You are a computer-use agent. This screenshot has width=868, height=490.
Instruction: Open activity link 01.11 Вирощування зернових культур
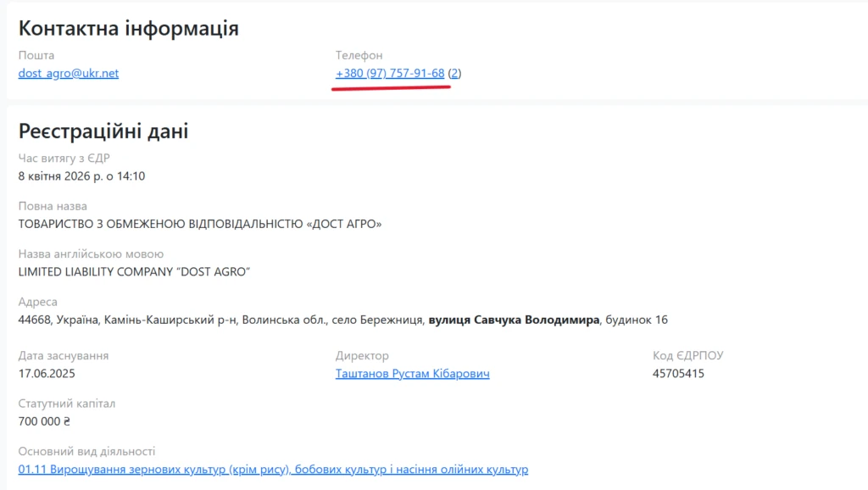[x=271, y=469]
